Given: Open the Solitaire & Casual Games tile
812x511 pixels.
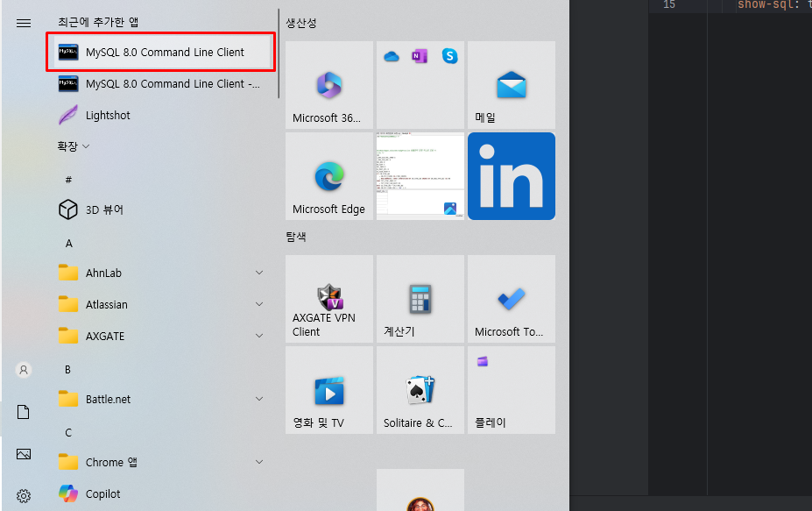Looking at the screenshot, I should point(420,390).
